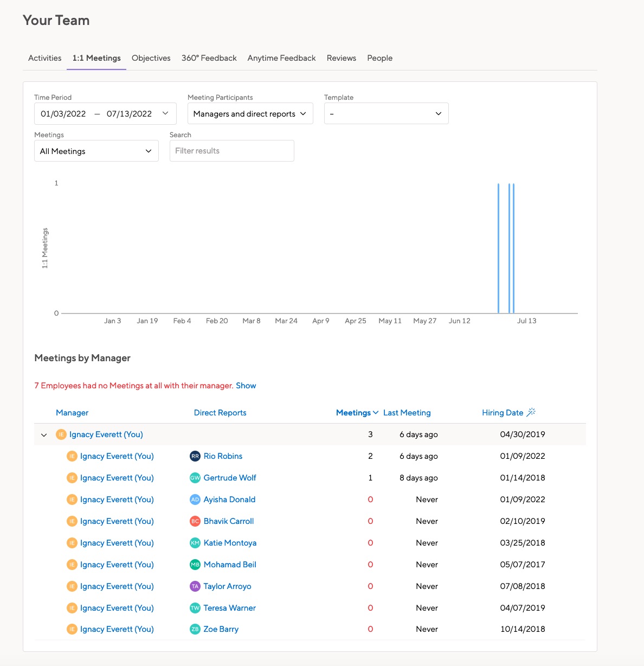Click the Show link for employees without meetings

click(246, 386)
